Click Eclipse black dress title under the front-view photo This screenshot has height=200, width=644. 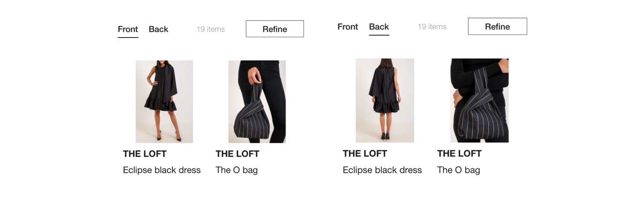pos(161,170)
